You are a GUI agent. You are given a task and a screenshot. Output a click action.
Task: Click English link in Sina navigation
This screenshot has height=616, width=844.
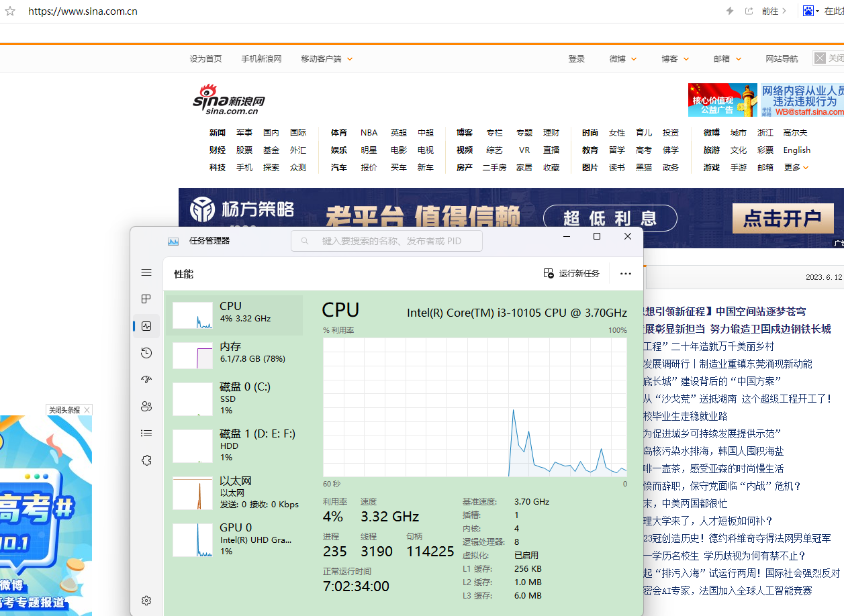(797, 150)
